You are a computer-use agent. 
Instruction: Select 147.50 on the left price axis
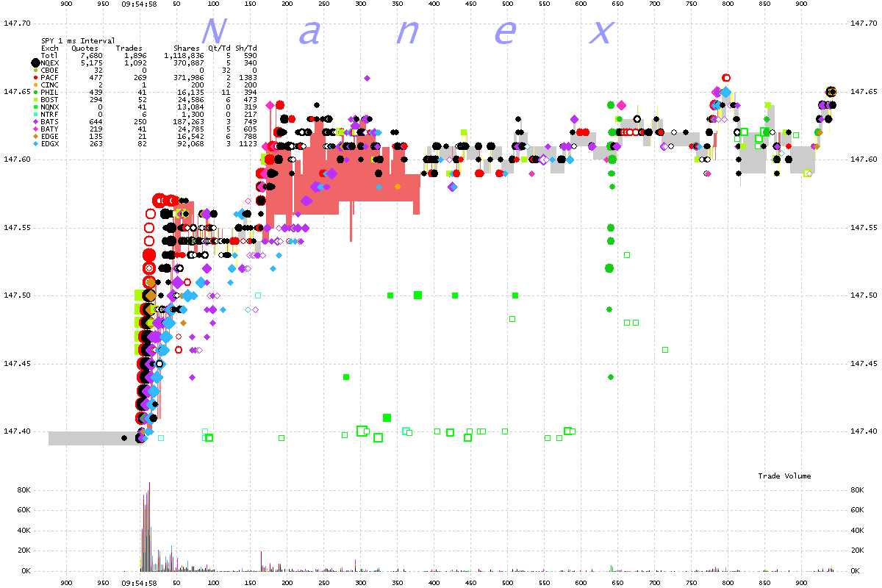coord(18,295)
